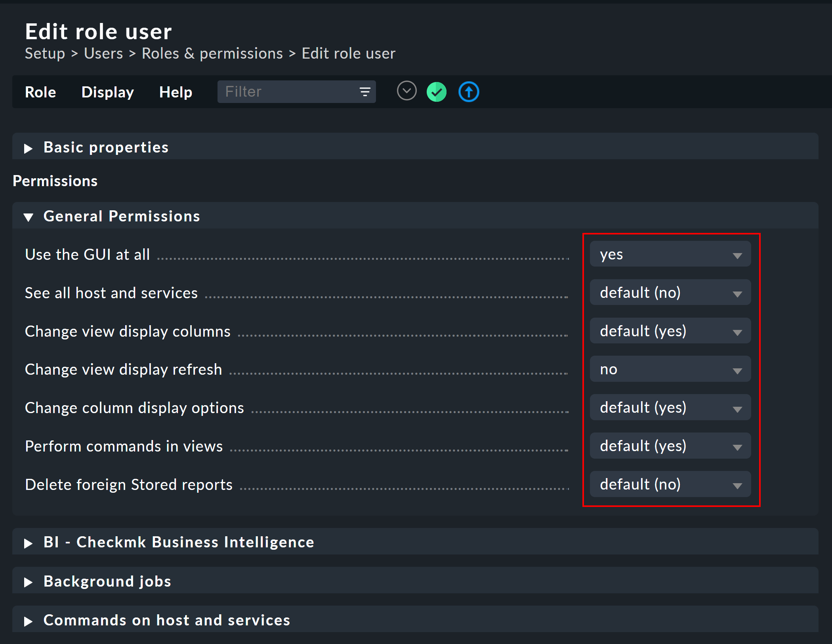The image size is (832, 644).
Task: Open the Display menu
Action: [x=107, y=92]
